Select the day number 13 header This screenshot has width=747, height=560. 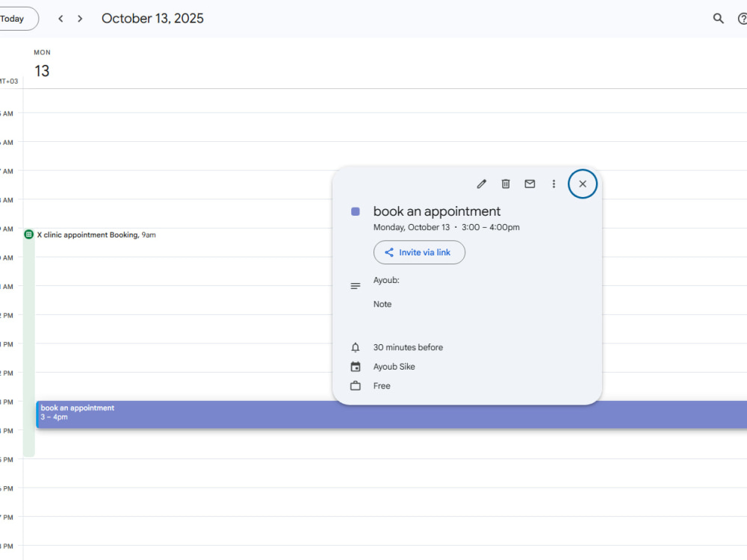coord(42,71)
